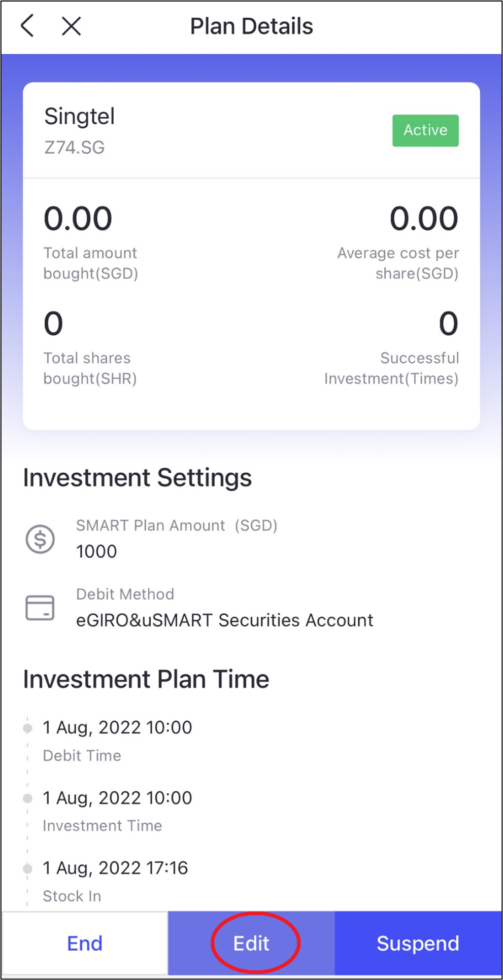Screen dimensions: 503x980
Task: Close Plan Details with X icon
Action: 71,26
